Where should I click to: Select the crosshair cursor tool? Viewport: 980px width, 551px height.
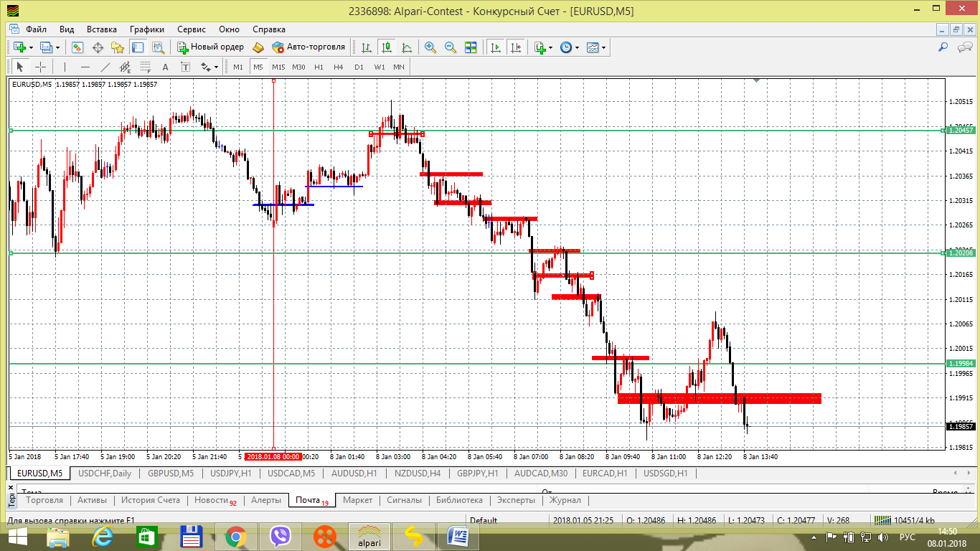click(x=41, y=67)
